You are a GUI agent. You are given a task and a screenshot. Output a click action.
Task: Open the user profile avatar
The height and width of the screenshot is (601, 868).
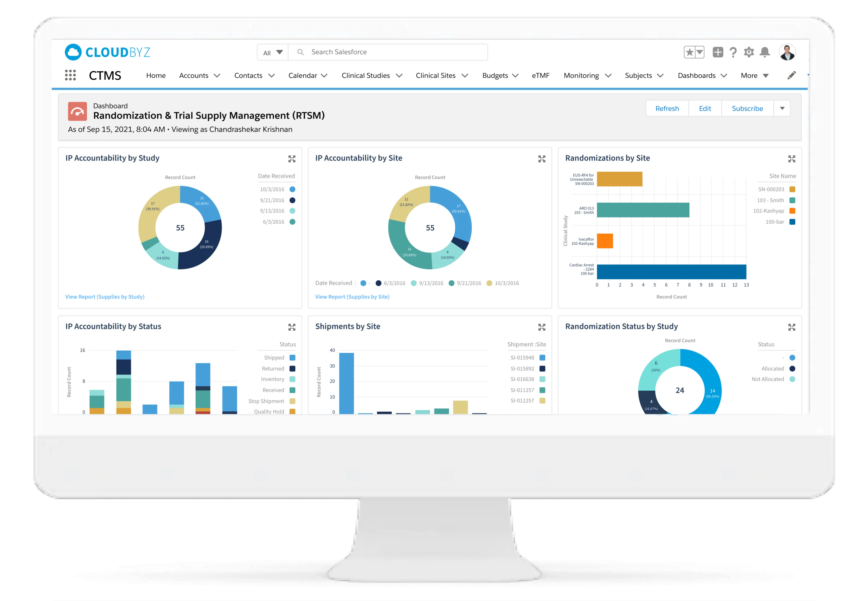tap(787, 52)
